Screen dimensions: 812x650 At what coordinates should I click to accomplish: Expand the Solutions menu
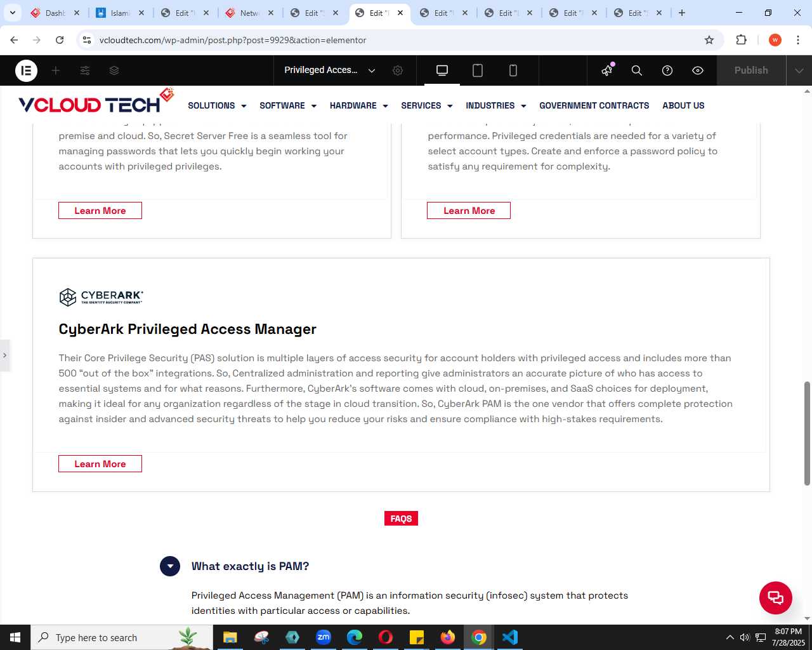[217, 105]
